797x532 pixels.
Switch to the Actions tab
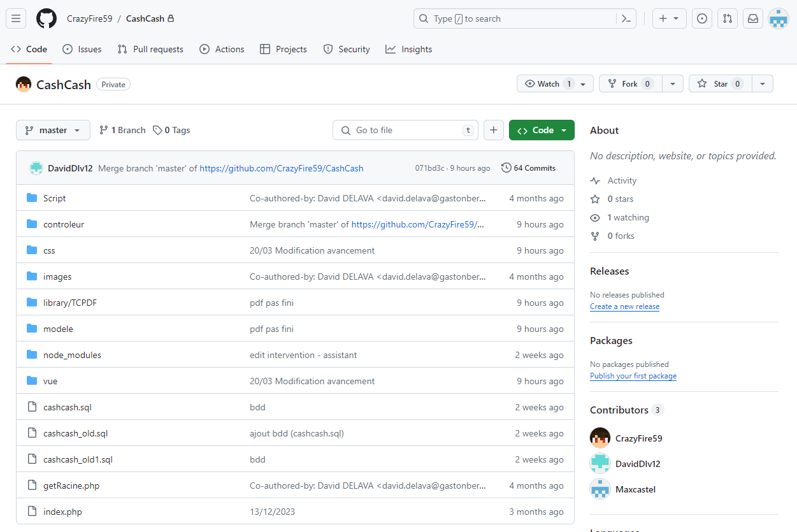(222, 49)
